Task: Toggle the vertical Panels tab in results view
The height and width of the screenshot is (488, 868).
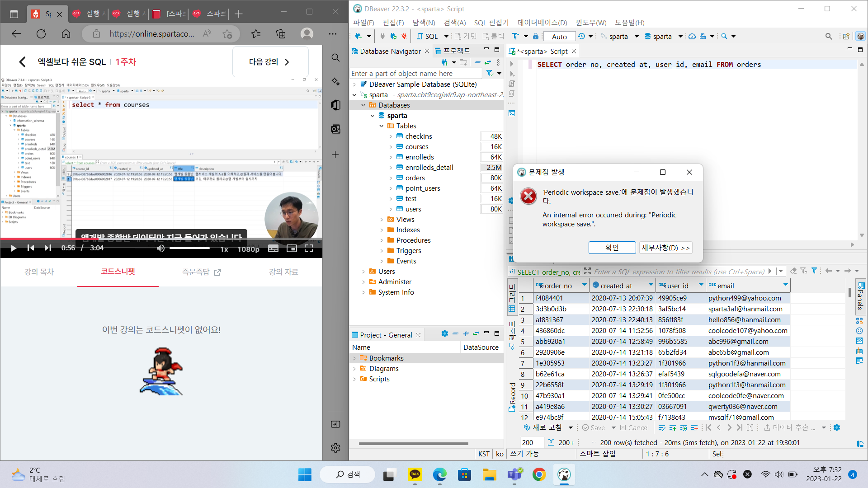Action: [860, 296]
